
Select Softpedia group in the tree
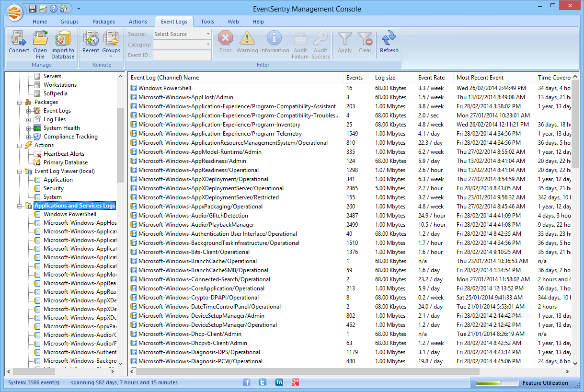click(x=56, y=93)
